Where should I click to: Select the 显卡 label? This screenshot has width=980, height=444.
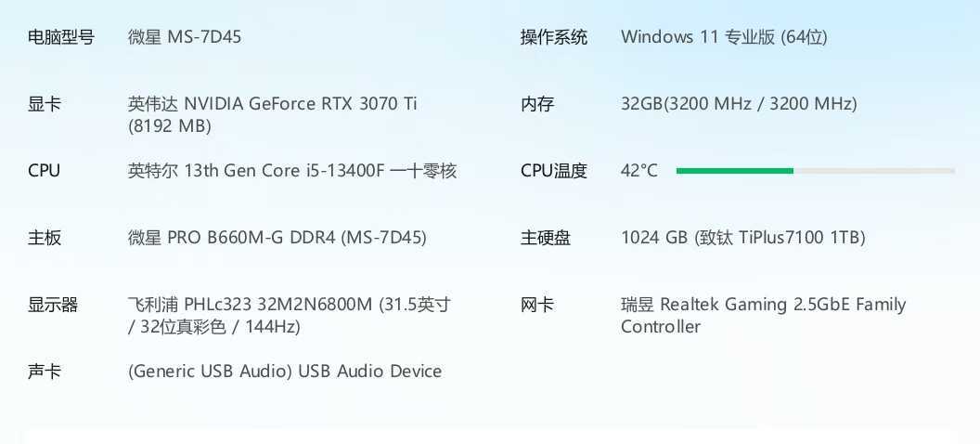click(45, 104)
